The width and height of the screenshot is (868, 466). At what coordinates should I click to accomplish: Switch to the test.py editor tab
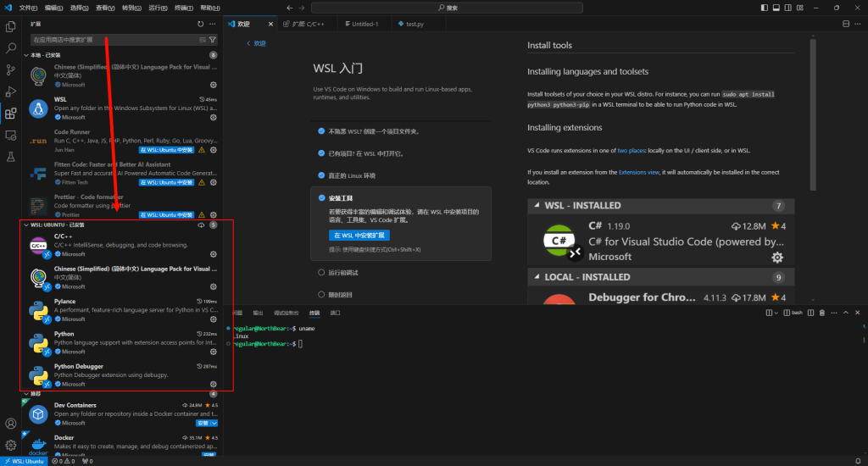[415, 24]
